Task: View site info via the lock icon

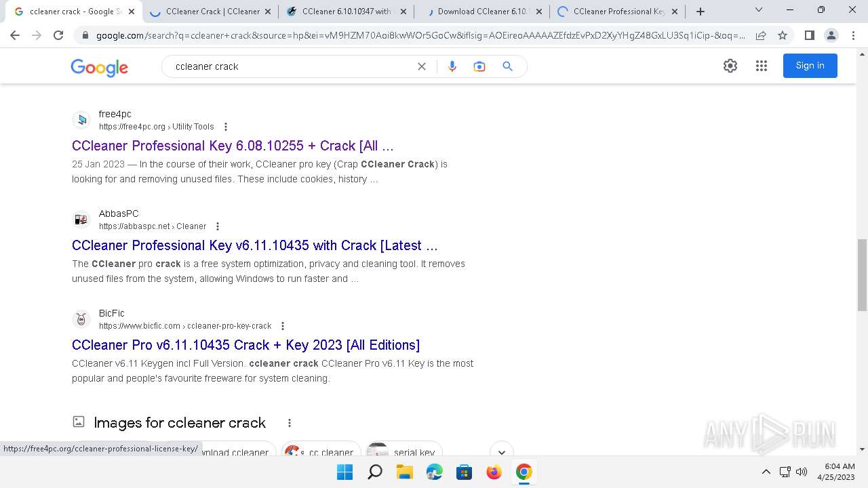Action: pyautogui.click(x=85, y=35)
